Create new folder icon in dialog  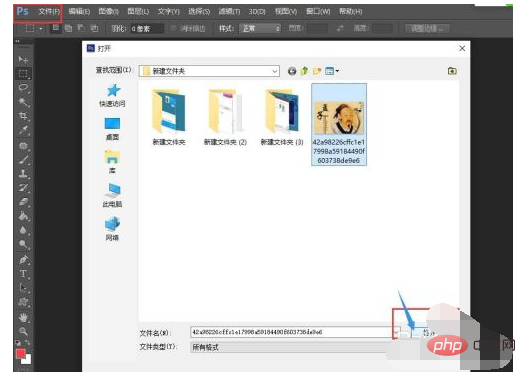click(x=317, y=71)
